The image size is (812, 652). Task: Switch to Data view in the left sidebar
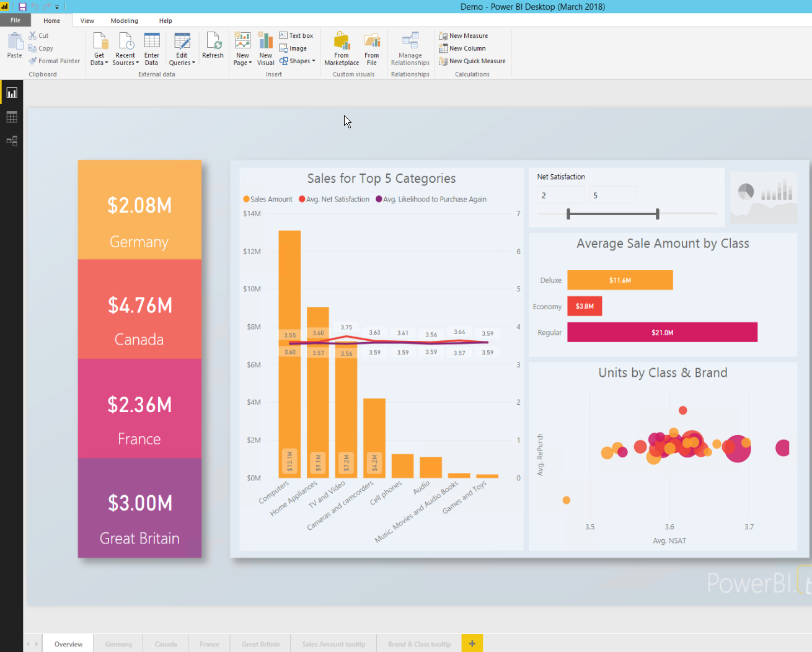(11, 117)
